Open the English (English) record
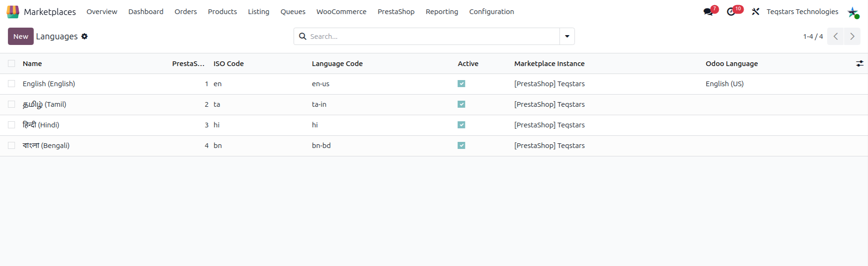The image size is (868, 266). click(x=49, y=84)
